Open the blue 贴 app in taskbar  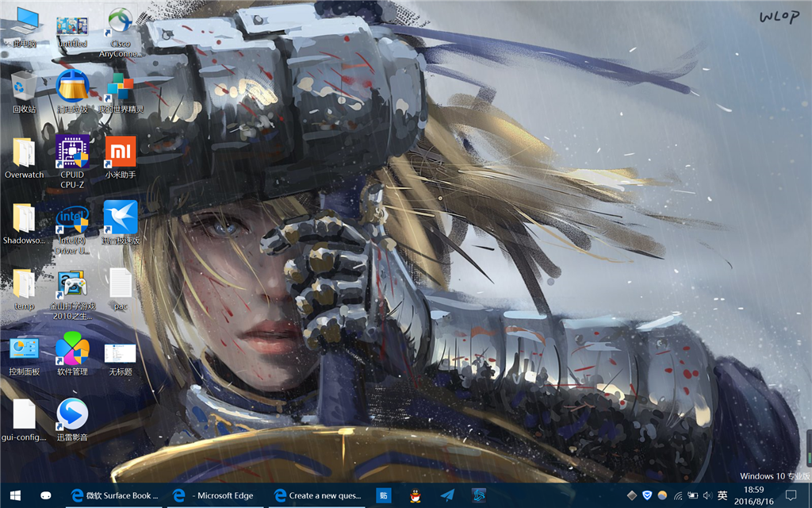tap(384, 495)
